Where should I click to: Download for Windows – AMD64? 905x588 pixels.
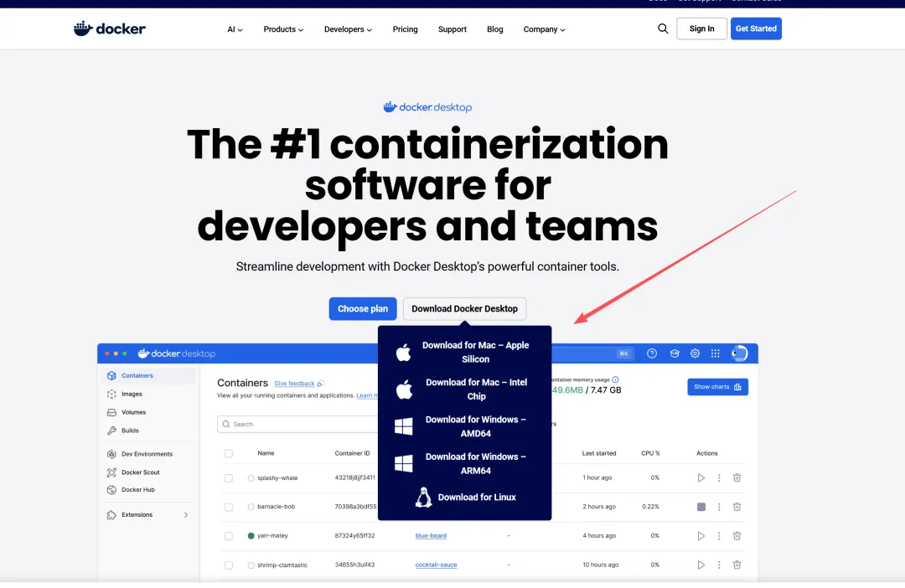[x=464, y=426]
